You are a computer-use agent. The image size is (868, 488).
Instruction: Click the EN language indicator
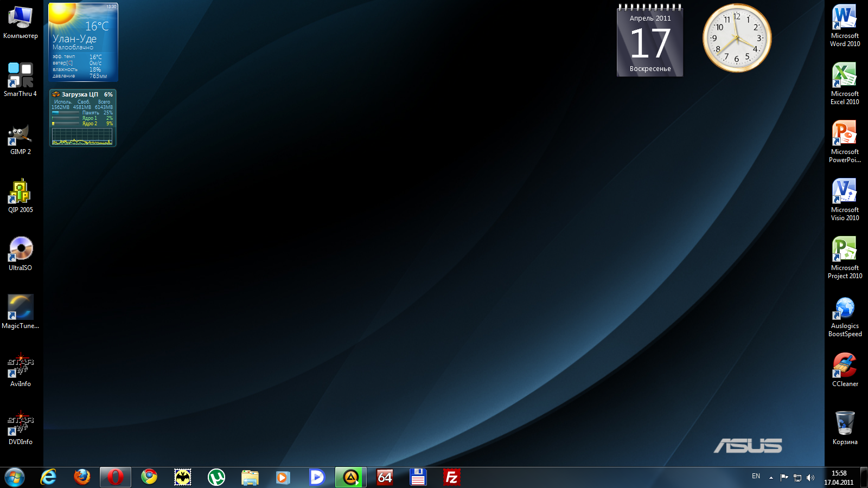[756, 476]
